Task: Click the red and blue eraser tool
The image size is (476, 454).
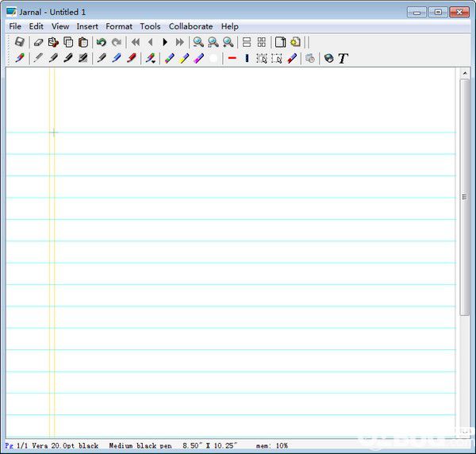Action: click(292, 58)
